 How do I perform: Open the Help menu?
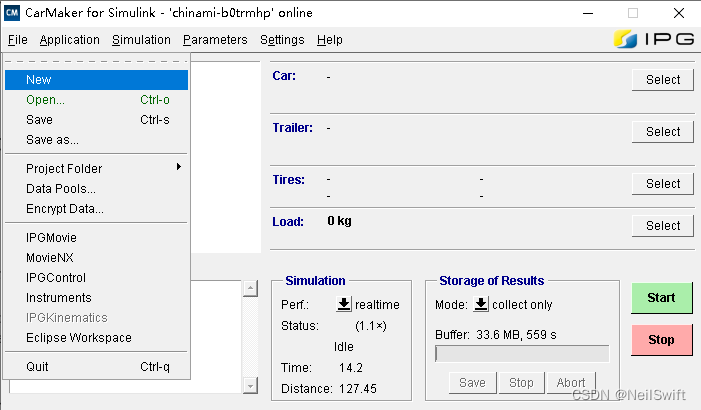coord(329,40)
